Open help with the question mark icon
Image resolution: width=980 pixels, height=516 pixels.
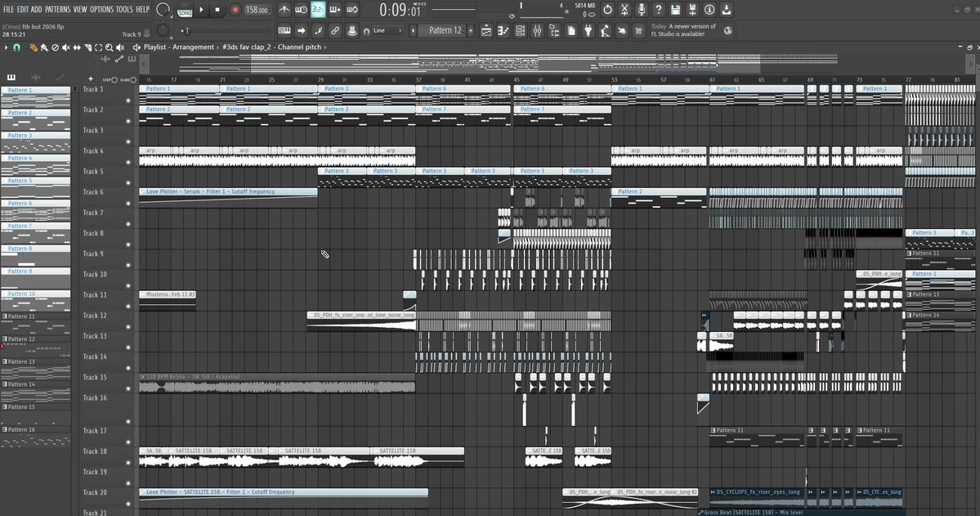click(x=658, y=9)
